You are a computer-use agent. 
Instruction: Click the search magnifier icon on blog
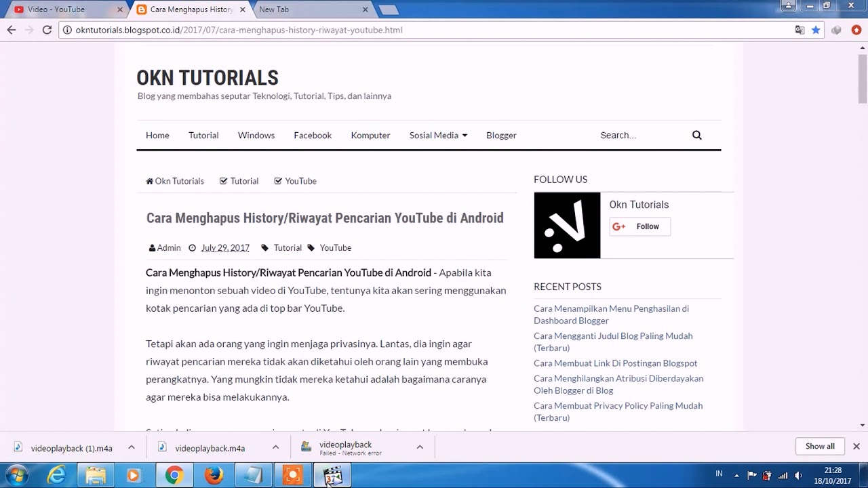tap(696, 135)
